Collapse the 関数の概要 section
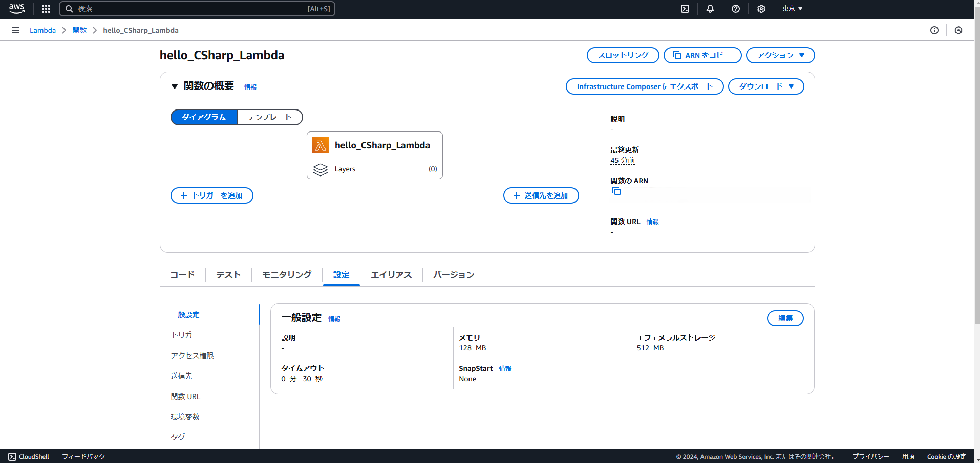The height and width of the screenshot is (463, 980). 175,86
